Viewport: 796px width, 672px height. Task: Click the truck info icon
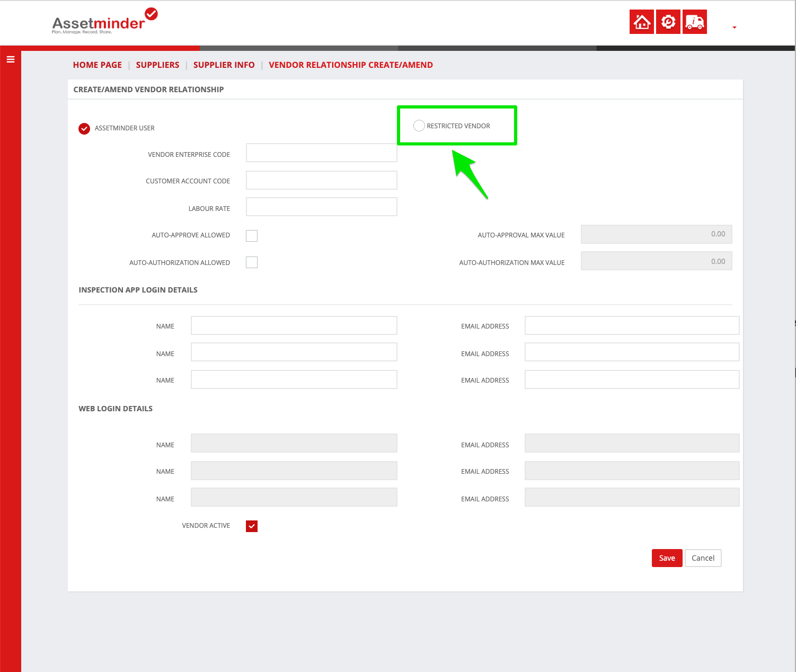point(695,22)
